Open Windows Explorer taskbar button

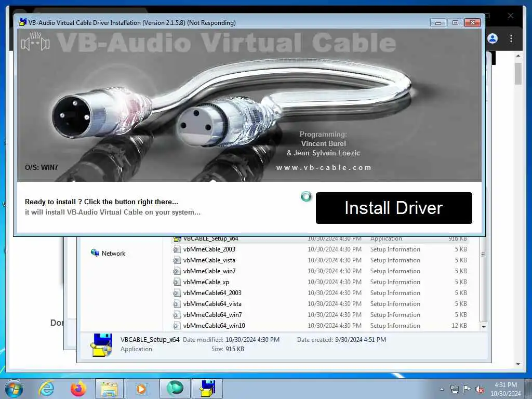click(x=109, y=389)
